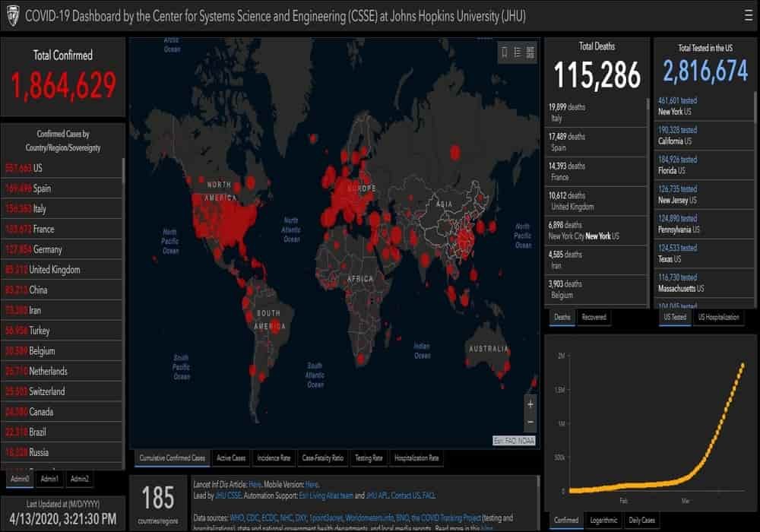The width and height of the screenshot is (760, 532).
Task: Select Russia in the country list
Action: click(x=62, y=452)
